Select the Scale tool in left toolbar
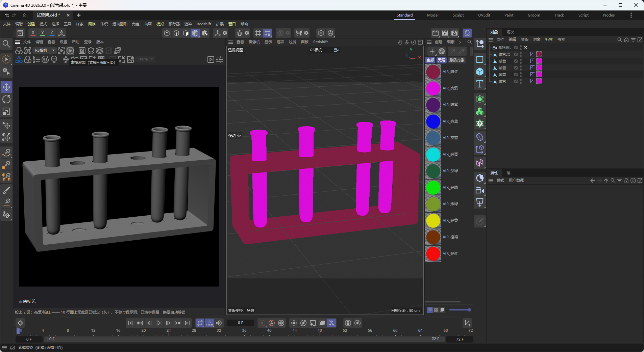 click(6, 111)
